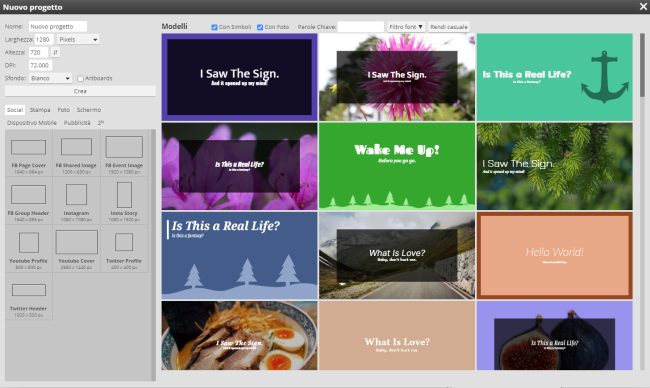Select the FB Event Image preset
The height and width of the screenshot is (388, 650).
click(x=124, y=153)
